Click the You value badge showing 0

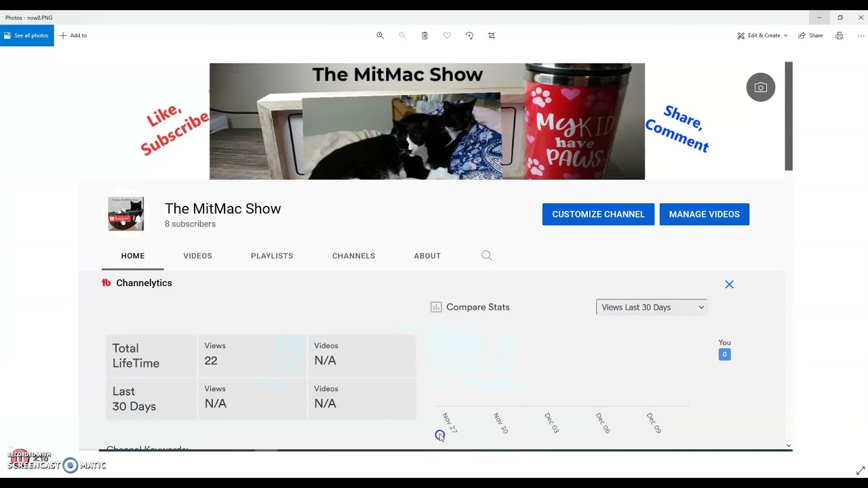coord(724,354)
